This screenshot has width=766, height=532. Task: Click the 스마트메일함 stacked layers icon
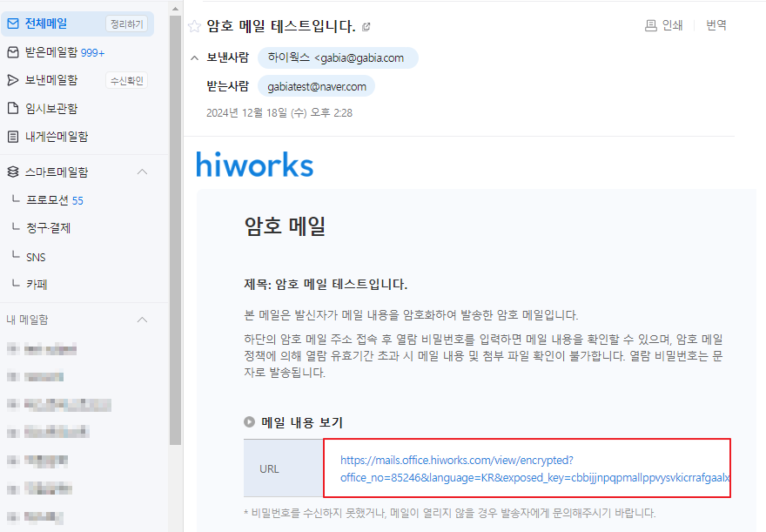13,172
